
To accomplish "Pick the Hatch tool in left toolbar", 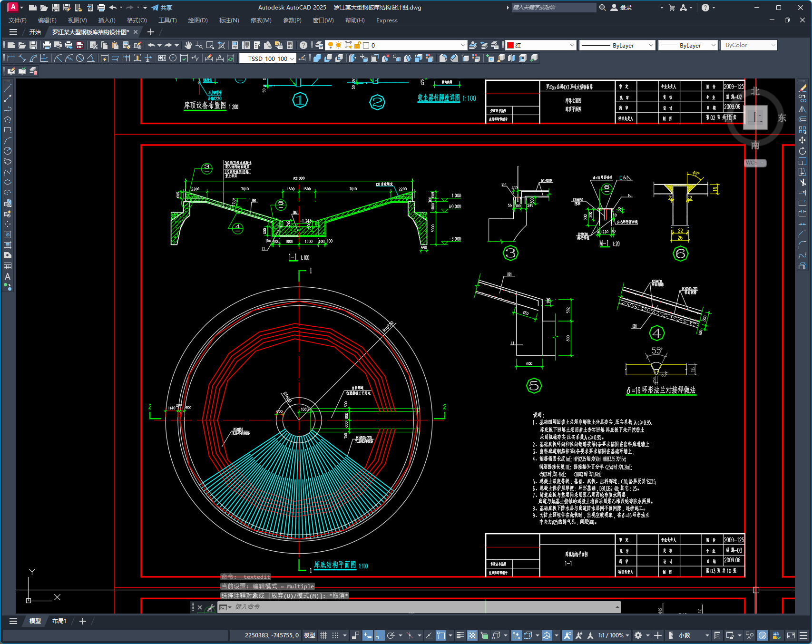I will [8, 234].
